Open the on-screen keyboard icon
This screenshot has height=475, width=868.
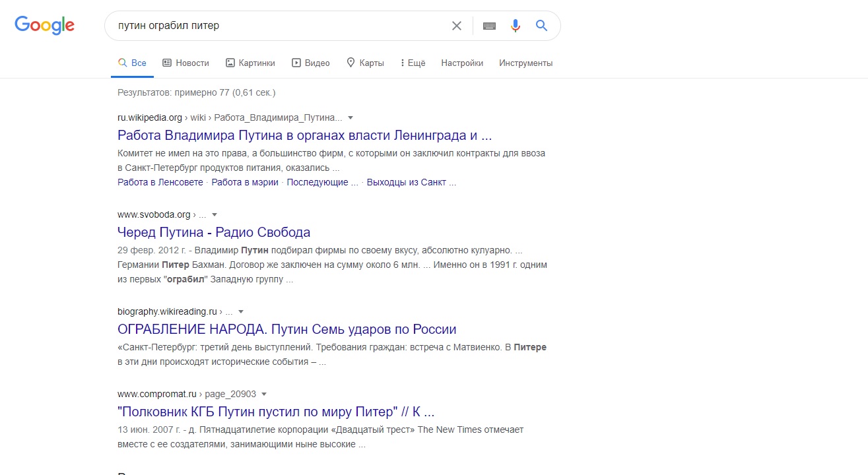[489, 26]
